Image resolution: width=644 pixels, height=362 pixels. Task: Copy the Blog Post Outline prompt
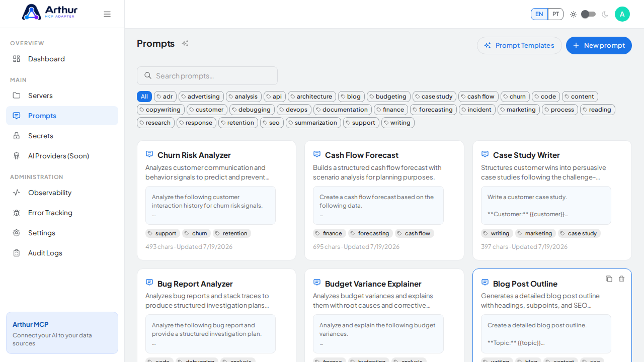click(x=609, y=279)
